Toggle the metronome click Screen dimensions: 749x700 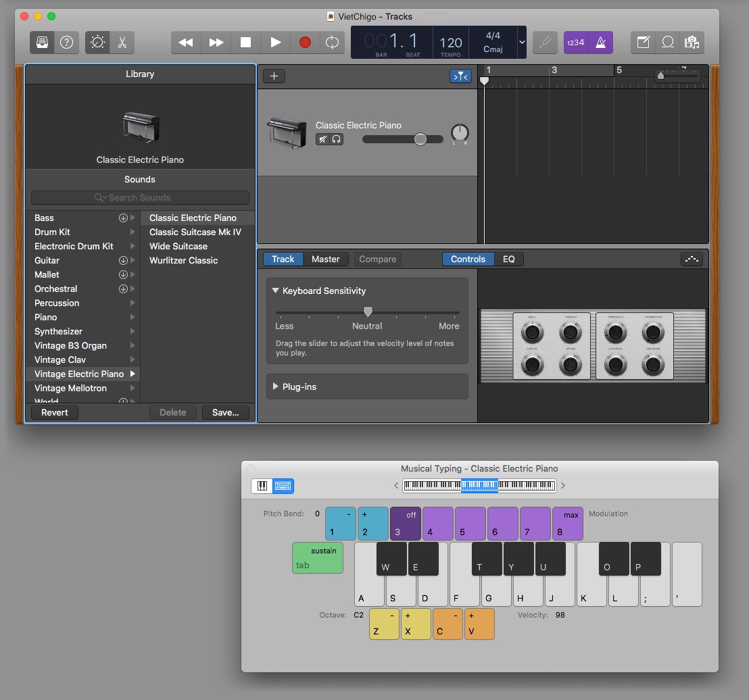[600, 42]
